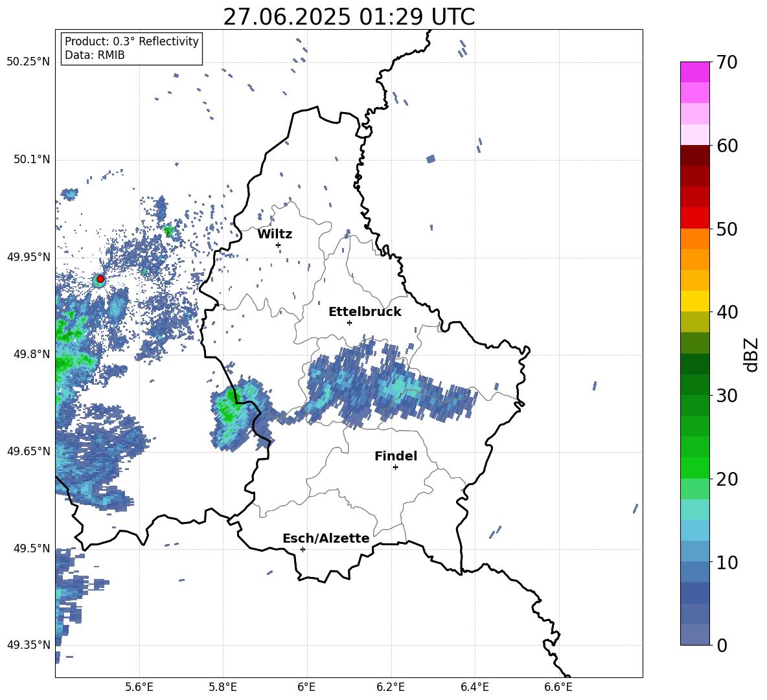This screenshot has width=767, height=700.
Task: Click the Data: RMIB text
Action: click(95, 55)
